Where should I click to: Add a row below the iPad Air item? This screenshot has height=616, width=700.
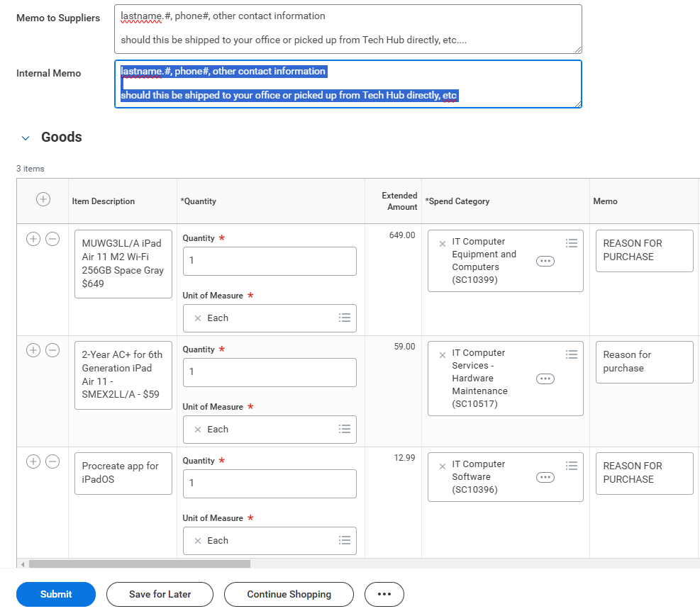point(33,240)
